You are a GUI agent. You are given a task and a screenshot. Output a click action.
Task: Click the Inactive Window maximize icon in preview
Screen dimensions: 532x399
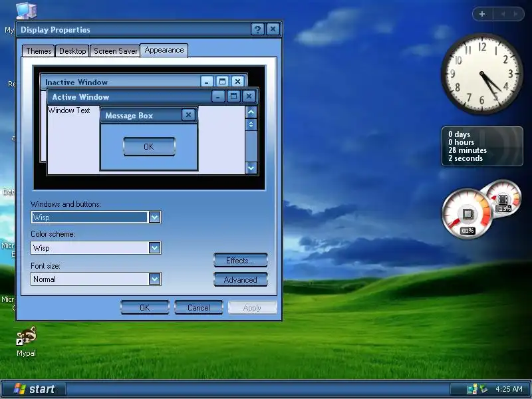click(222, 82)
